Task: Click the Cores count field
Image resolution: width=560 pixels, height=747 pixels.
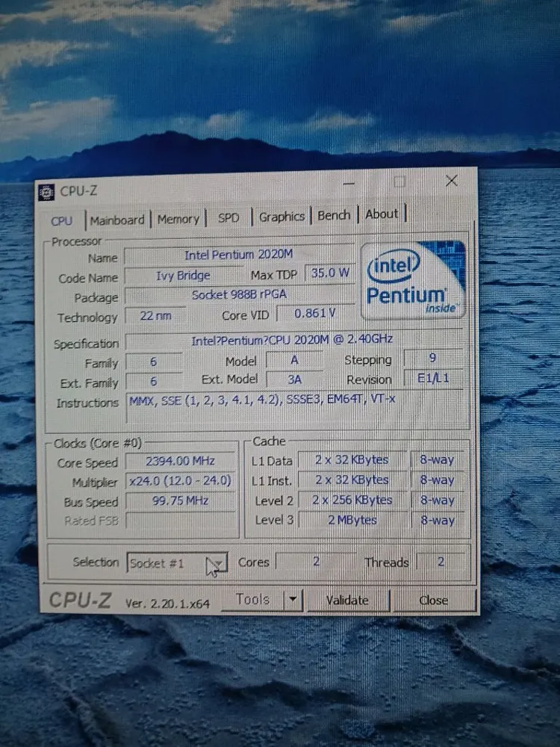Action: [316, 562]
